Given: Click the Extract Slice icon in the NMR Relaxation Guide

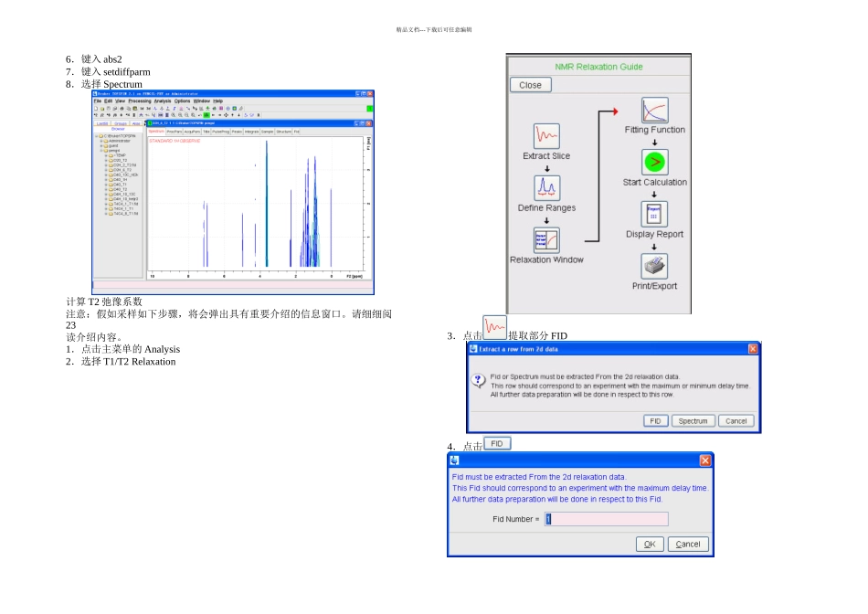Looking at the screenshot, I should point(546,136).
